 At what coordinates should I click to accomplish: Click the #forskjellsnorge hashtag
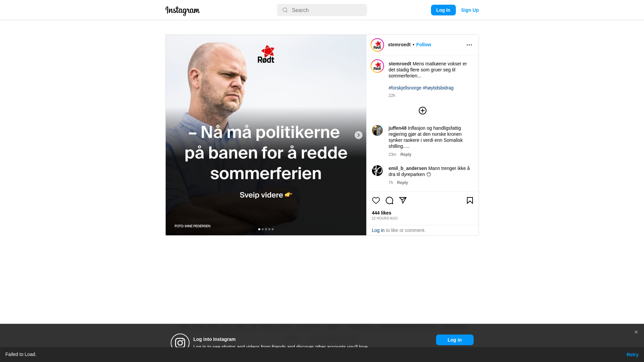coord(405,88)
